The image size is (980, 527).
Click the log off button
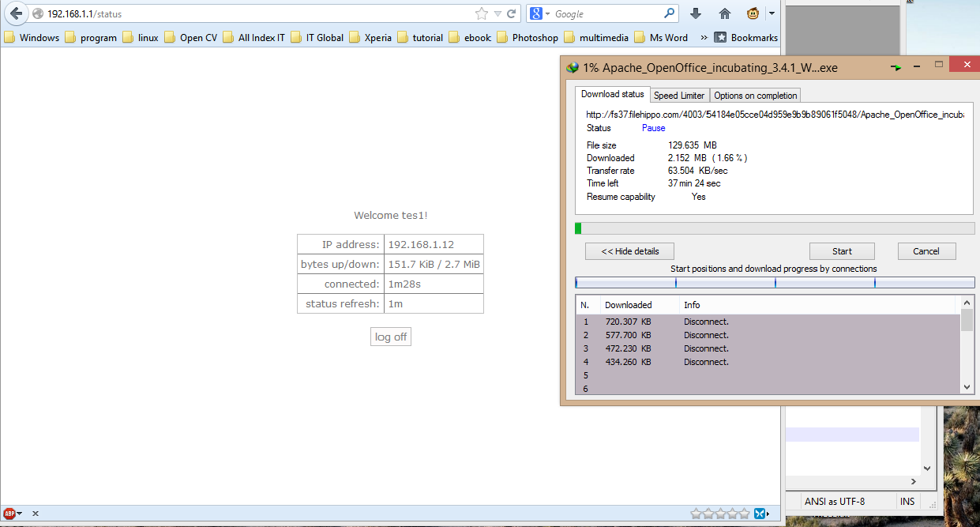[x=391, y=337]
